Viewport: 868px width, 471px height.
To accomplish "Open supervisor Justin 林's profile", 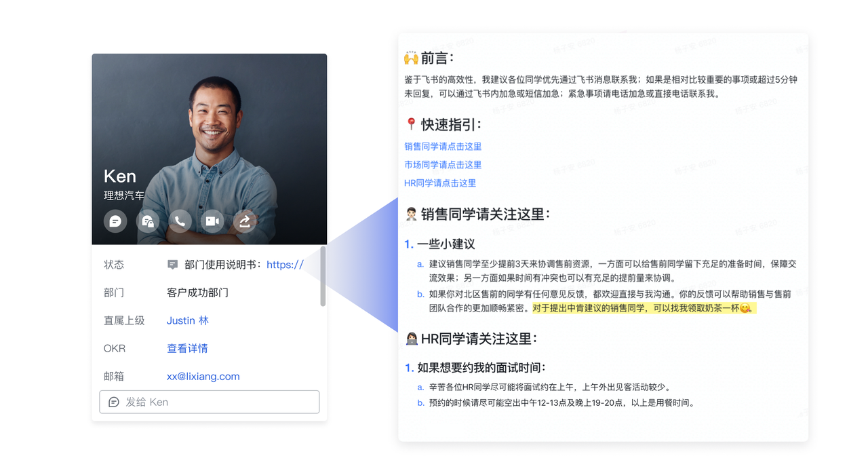I will tap(188, 320).
